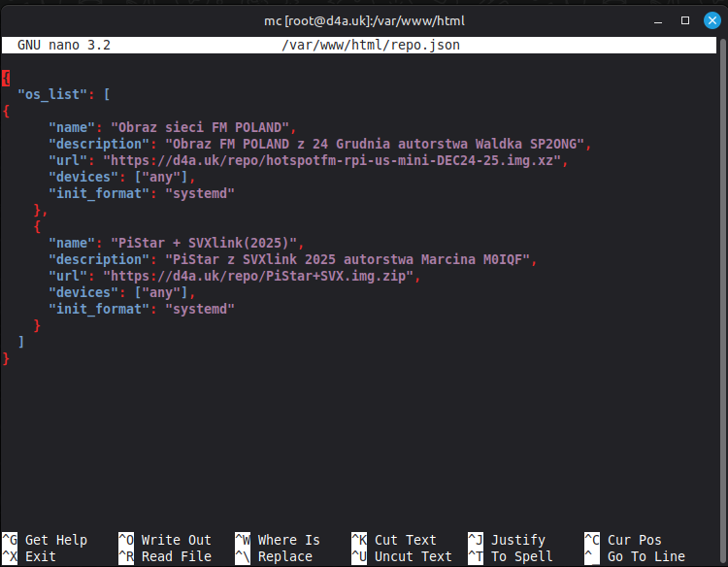This screenshot has height=567, width=728.
Task: Click the ^_ Go To Line shortcut
Action: [634, 556]
